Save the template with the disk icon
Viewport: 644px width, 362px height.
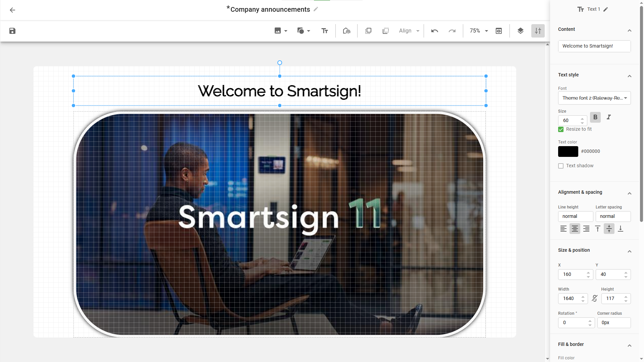pos(12,31)
